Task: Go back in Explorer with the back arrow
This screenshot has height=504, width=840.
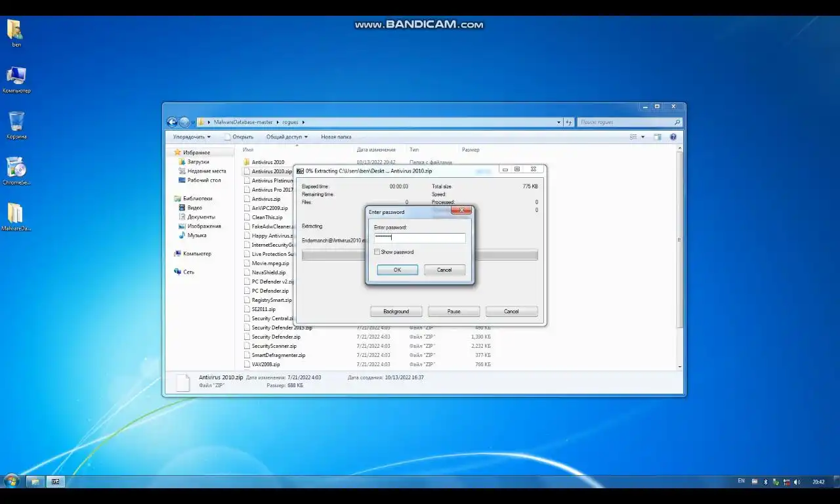Action: point(172,122)
